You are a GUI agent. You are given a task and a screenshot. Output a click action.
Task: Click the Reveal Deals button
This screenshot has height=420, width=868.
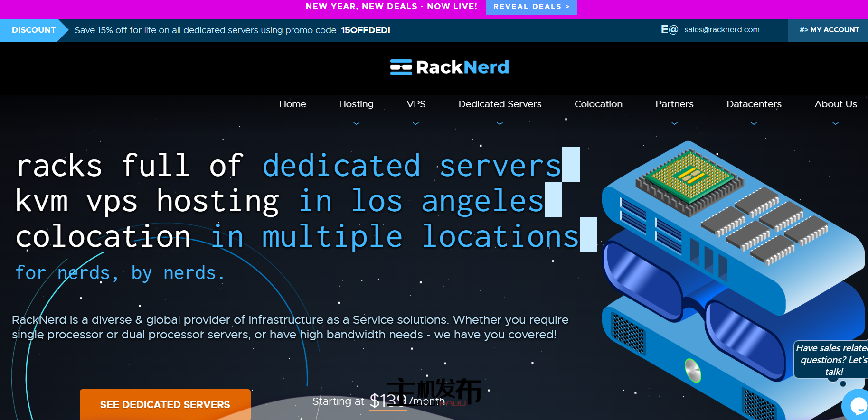coord(531,7)
